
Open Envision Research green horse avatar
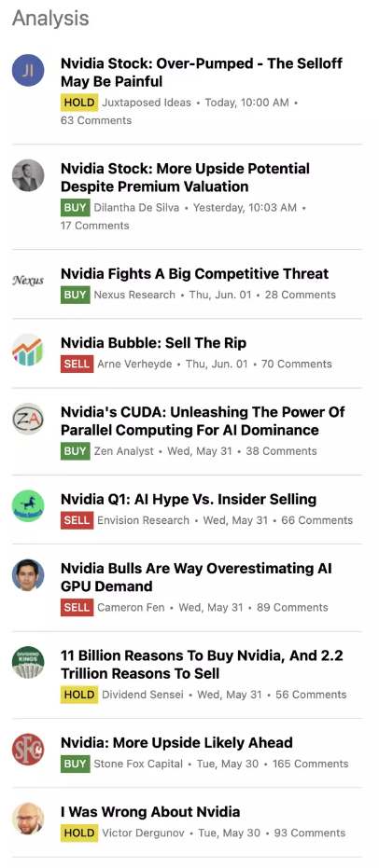pyautogui.click(x=28, y=506)
